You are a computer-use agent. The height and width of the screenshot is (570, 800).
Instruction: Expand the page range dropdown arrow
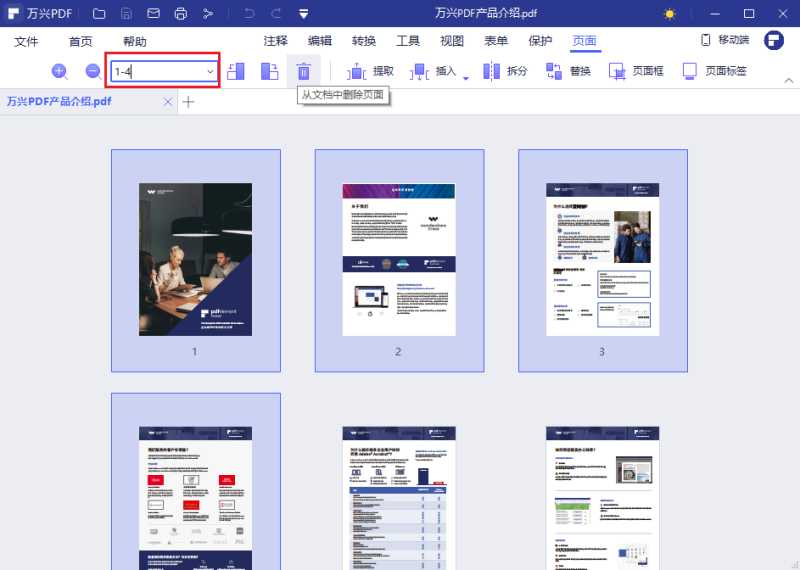pyautogui.click(x=210, y=71)
